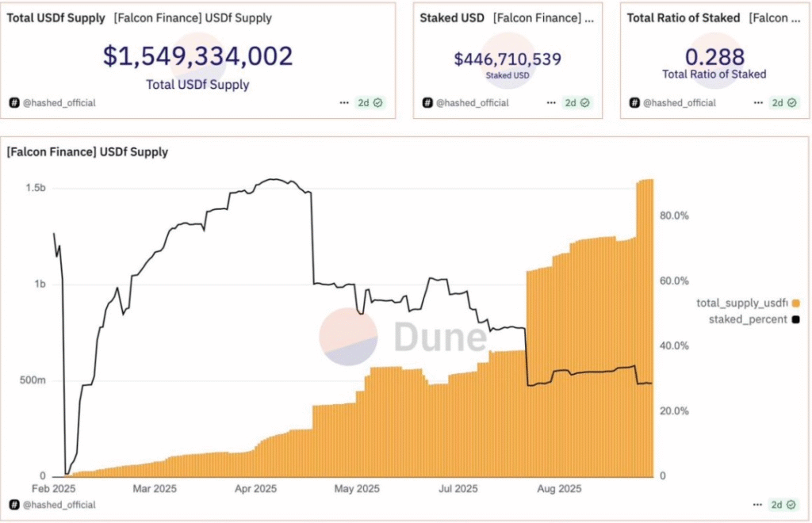This screenshot has width=812, height=523.
Task: Click the black staked_percent legend swatch
Action: [795, 319]
